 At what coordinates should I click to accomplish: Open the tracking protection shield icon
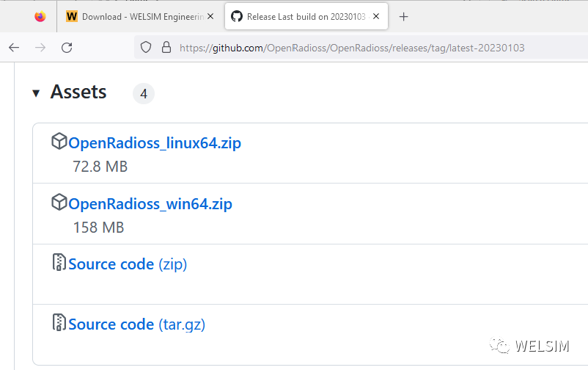tap(146, 47)
